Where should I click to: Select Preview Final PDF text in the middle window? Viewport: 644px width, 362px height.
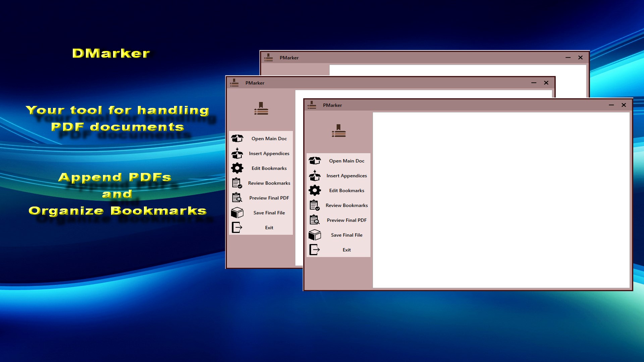tap(269, 198)
